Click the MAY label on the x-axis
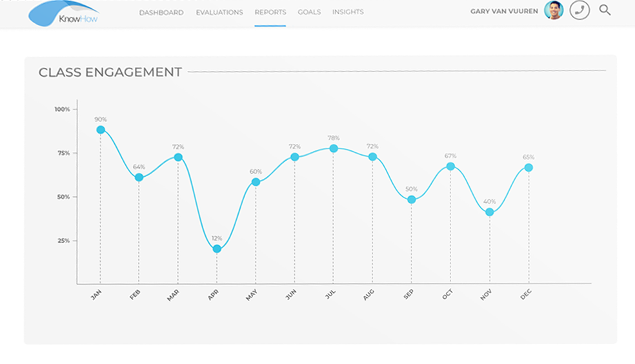The height and width of the screenshot is (364, 635). point(252,296)
